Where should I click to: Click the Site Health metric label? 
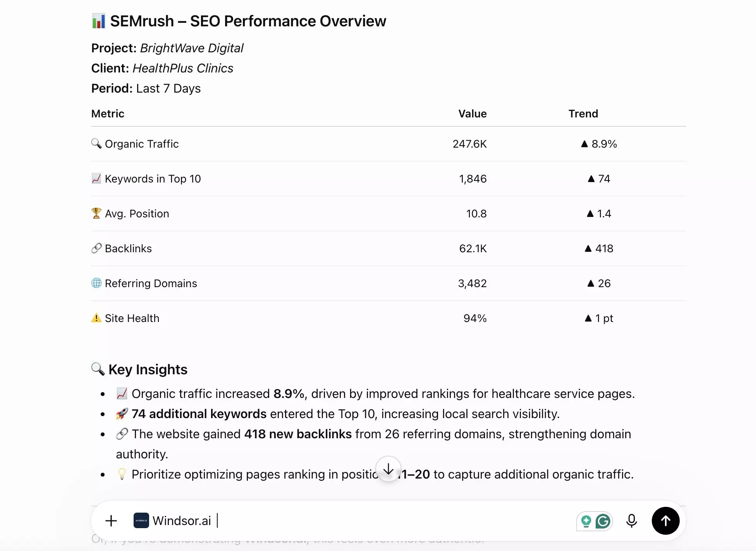point(132,318)
